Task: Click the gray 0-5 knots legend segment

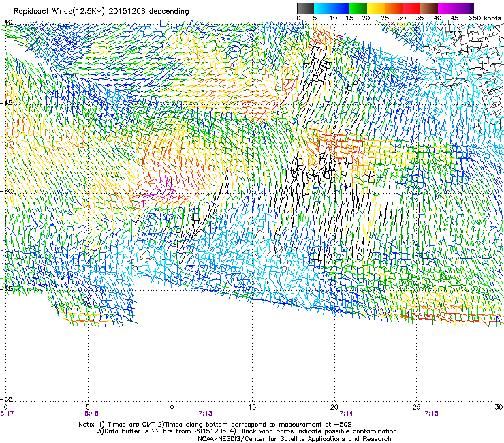Action: 305,8
